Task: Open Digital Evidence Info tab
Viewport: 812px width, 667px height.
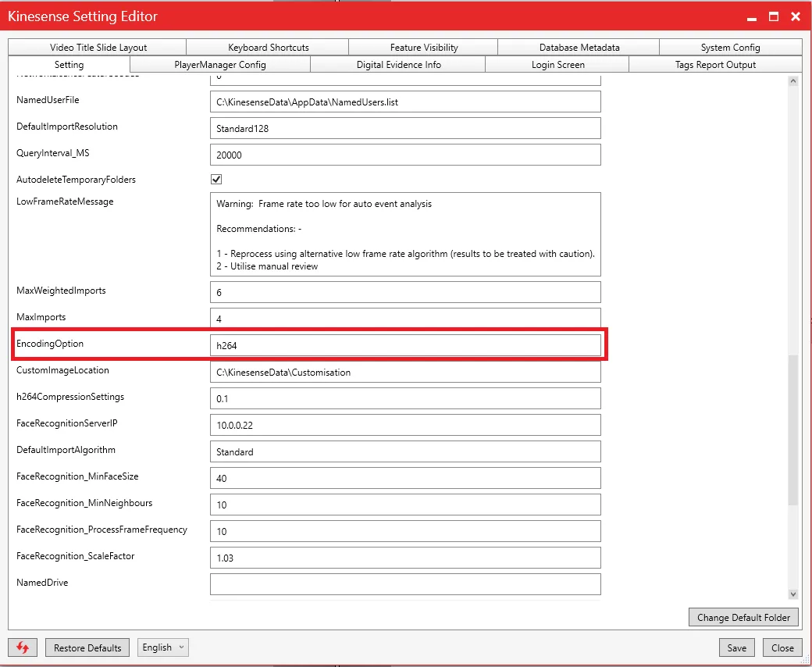Action: (x=398, y=64)
